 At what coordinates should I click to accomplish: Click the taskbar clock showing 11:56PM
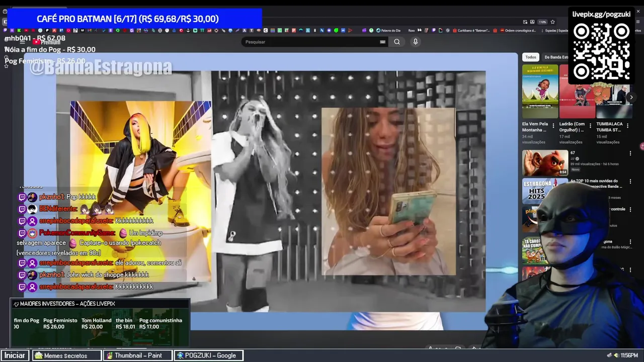tap(629, 355)
